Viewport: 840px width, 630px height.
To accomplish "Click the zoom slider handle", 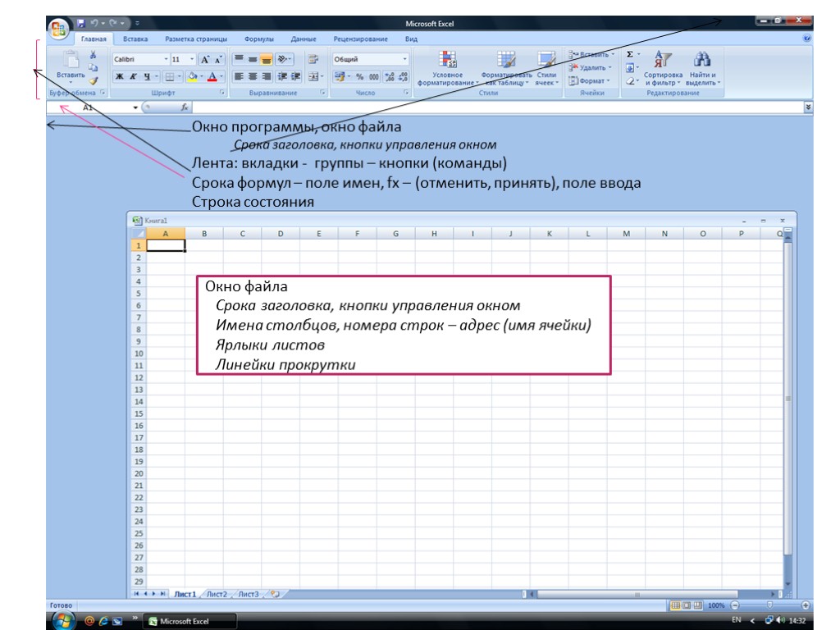I will (769, 605).
